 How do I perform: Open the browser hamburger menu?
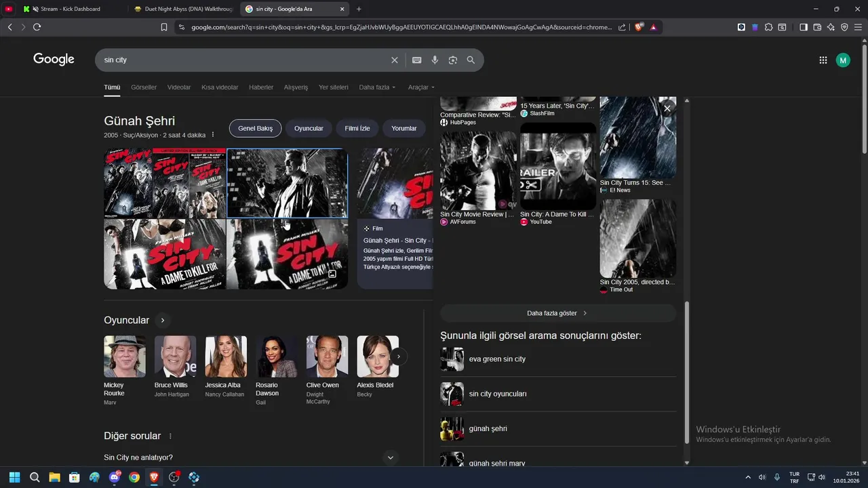858,27
